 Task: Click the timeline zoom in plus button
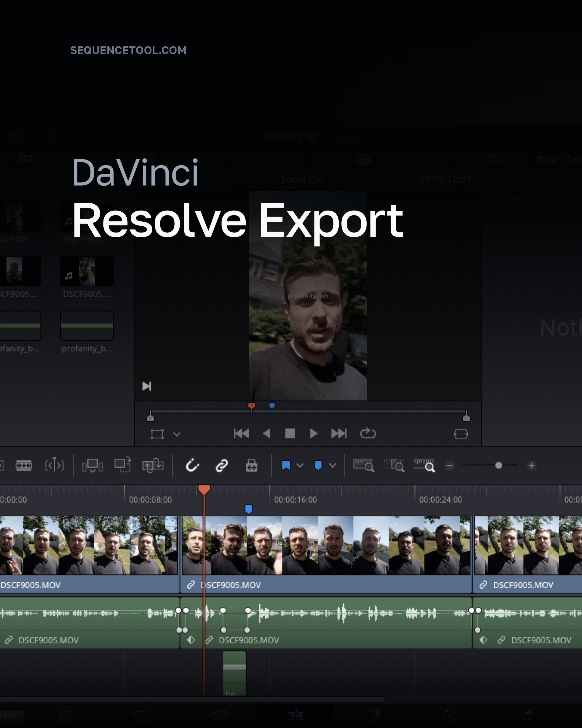click(531, 466)
